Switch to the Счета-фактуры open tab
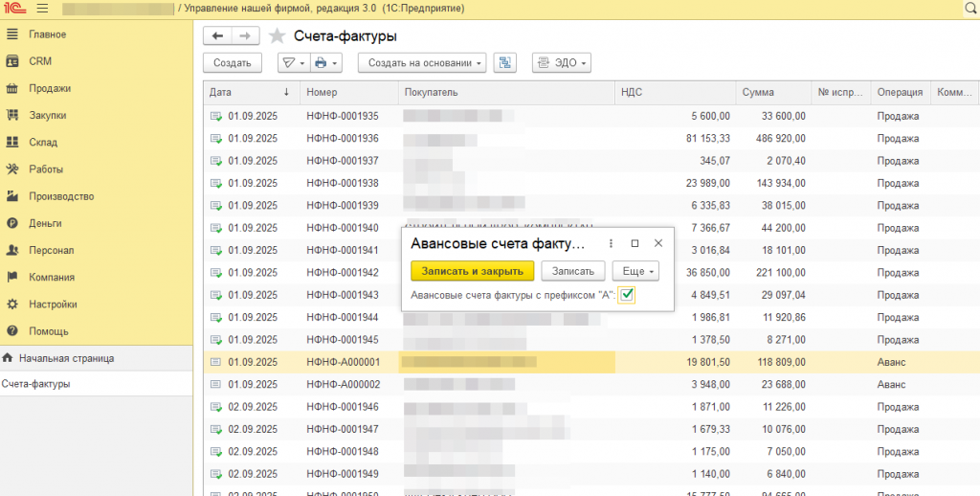Image resolution: width=980 pixels, height=496 pixels. [x=97, y=383]
